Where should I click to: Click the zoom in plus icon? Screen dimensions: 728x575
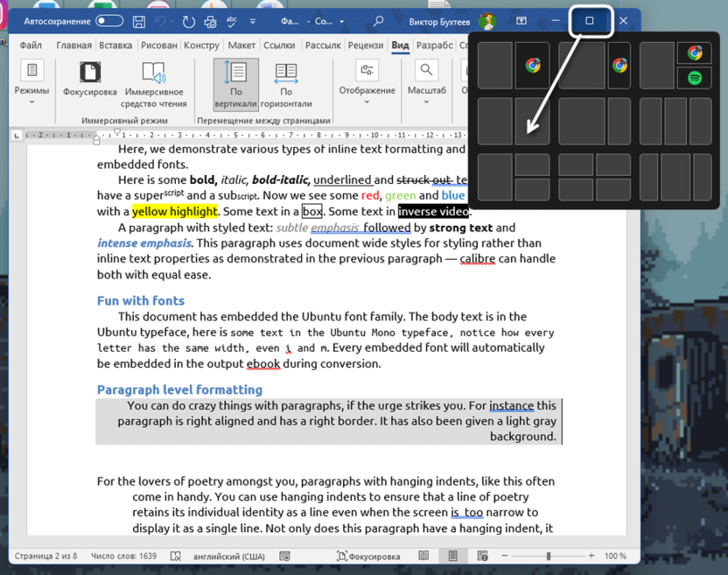click(591, 556)
